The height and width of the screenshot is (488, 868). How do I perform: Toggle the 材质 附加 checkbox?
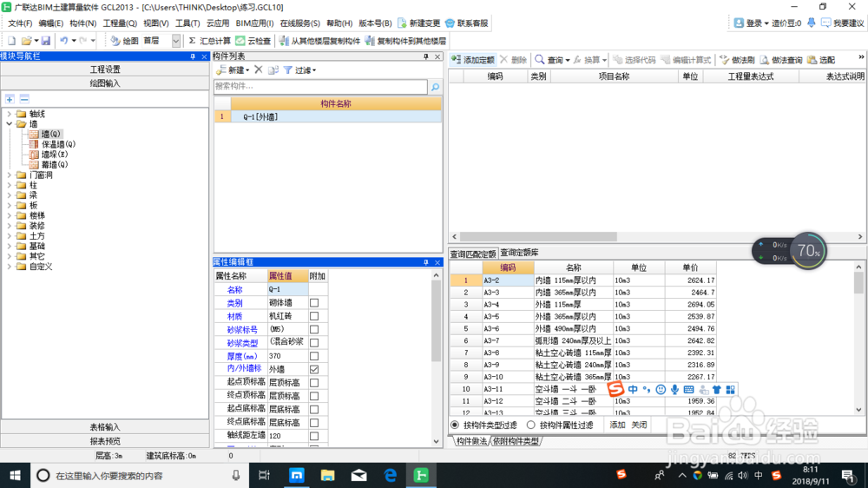click(x=314, y=316)
